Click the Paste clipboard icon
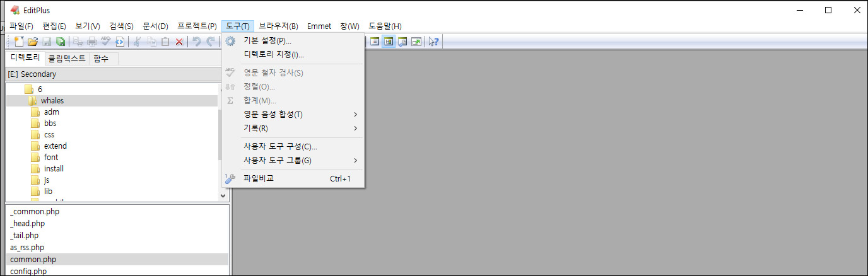This screenshot has width=868, height=276. click(165, 42)
